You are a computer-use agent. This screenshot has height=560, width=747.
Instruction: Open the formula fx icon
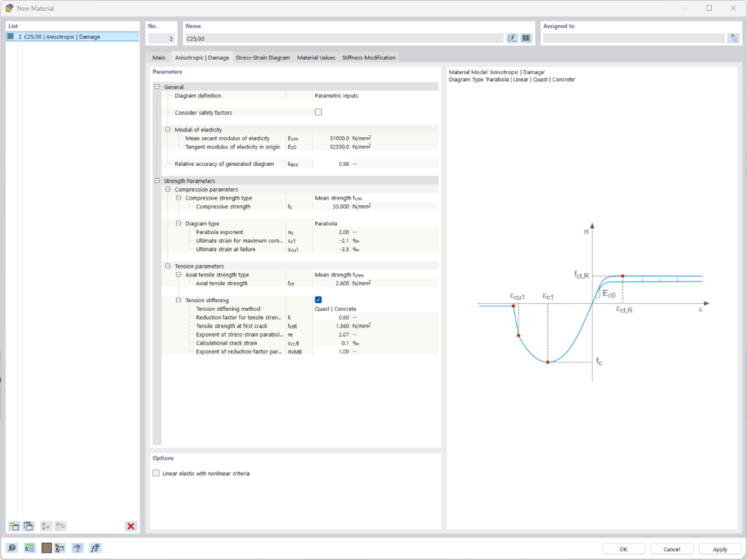point(96,548)
